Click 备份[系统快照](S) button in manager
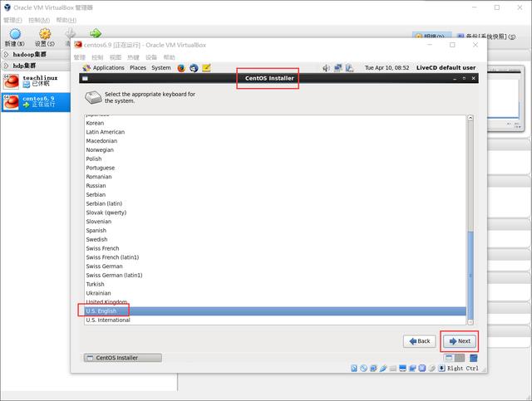 coord(486,36)
